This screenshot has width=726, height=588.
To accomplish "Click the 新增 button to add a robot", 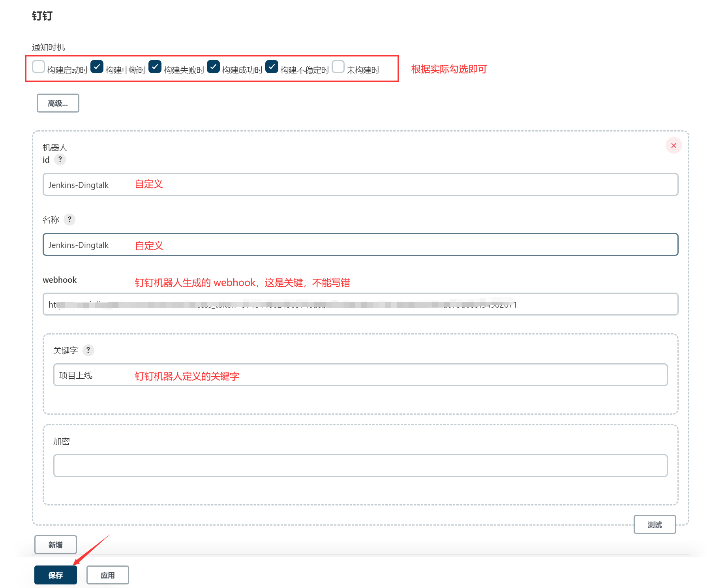I will coord(56,545).
